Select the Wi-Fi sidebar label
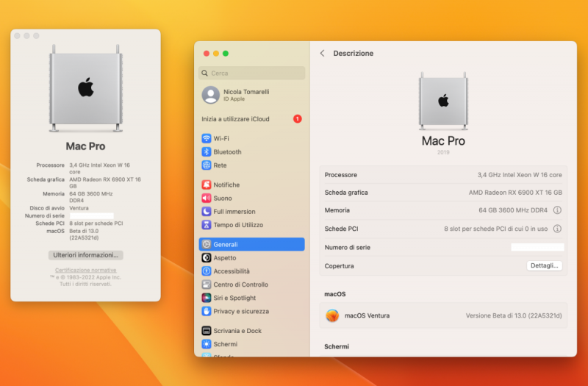Image resolution: width=588 pixels, height=386 pixels. (221, 138)
